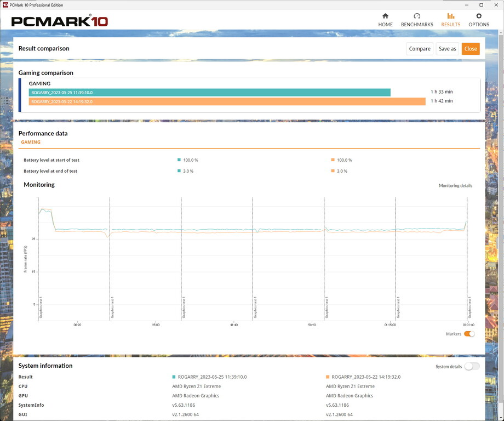Image resolution: width=504 pixels, height=421 pixels.
Task: Click the Compare button
Action: (420, 49)
